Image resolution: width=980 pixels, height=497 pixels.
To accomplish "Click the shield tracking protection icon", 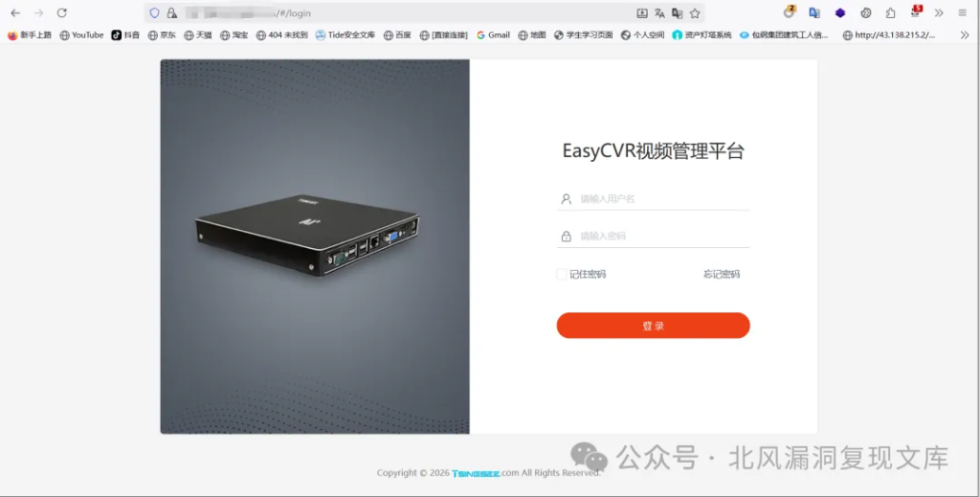I will click(154, 13).
